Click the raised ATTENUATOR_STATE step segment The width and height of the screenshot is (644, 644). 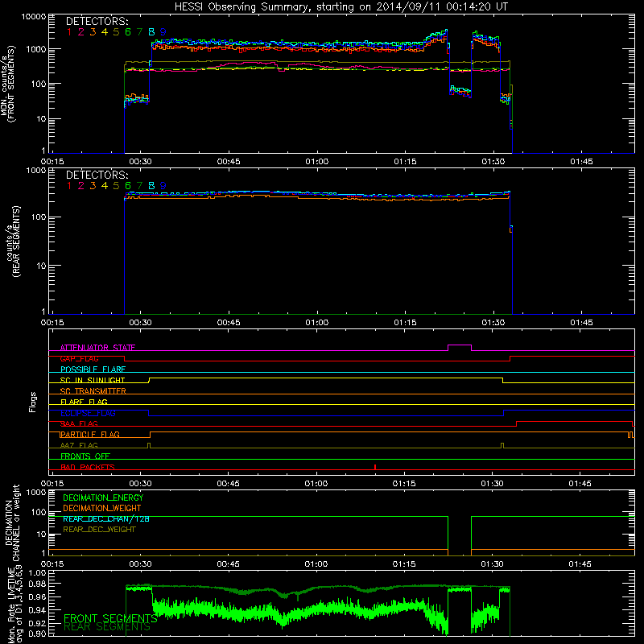(460, 345)
